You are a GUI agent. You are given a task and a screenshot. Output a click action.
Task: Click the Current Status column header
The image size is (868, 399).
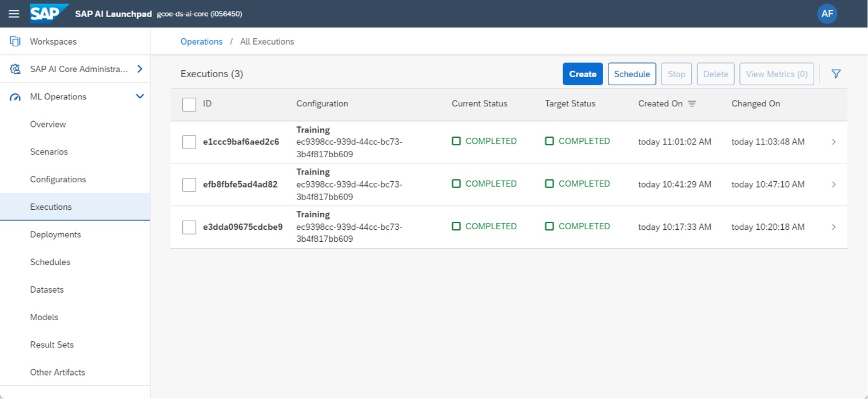[479, 104]
